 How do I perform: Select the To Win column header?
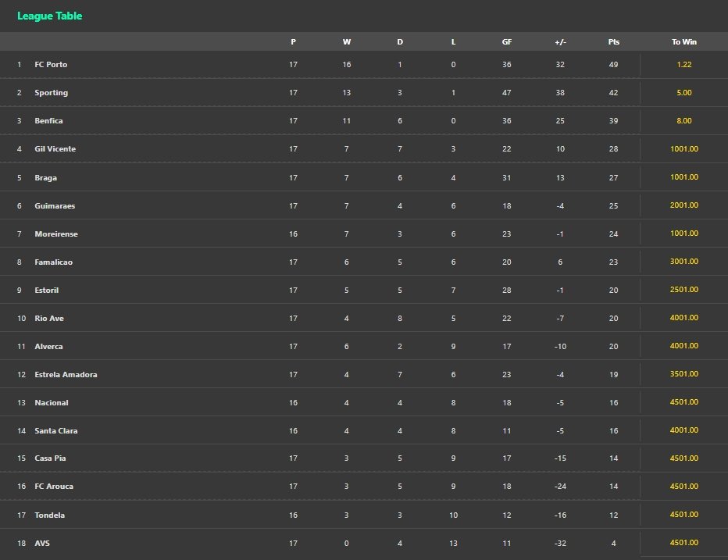coord(684,42)
